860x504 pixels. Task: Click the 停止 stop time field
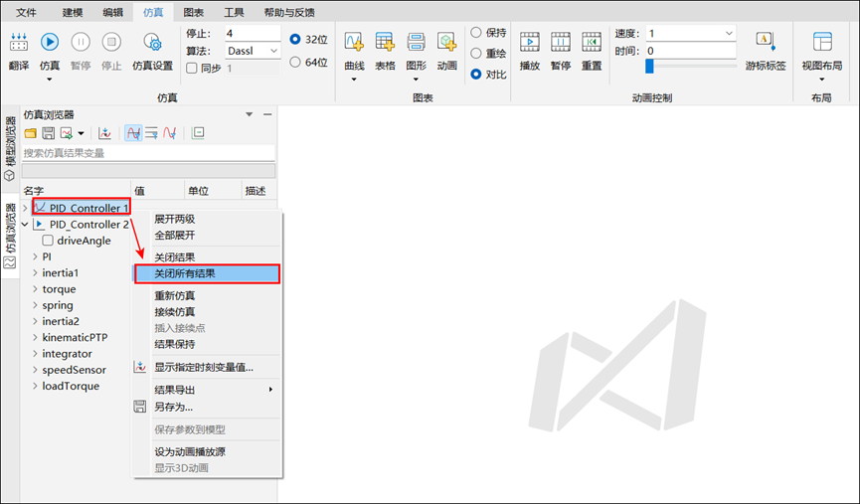(253, 34)
